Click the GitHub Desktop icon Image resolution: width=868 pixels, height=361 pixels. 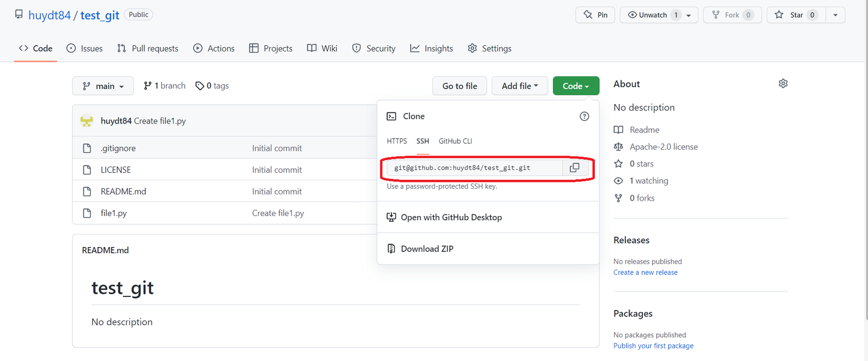391,217
